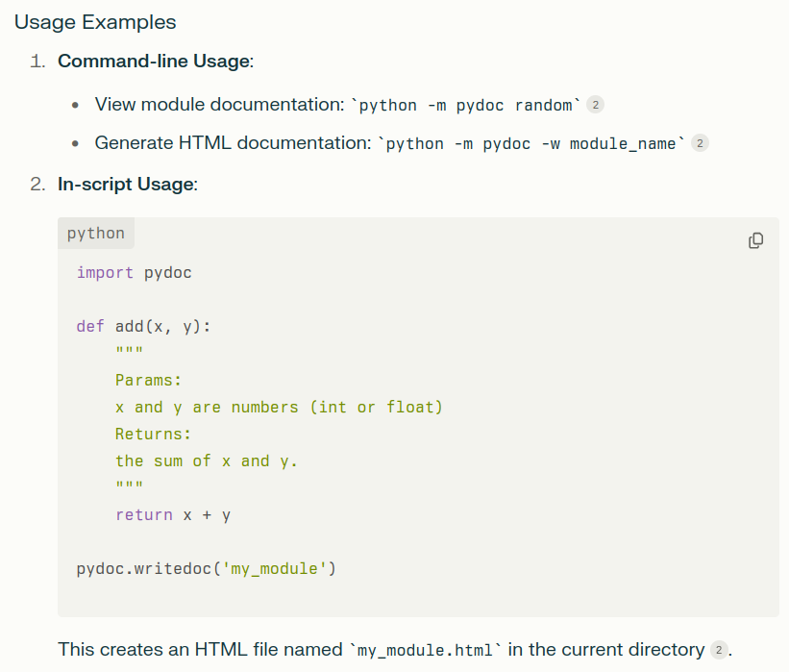Click the 'Params:' docstring line
This screenshot has height=672, width=789.
coord(148,380)
